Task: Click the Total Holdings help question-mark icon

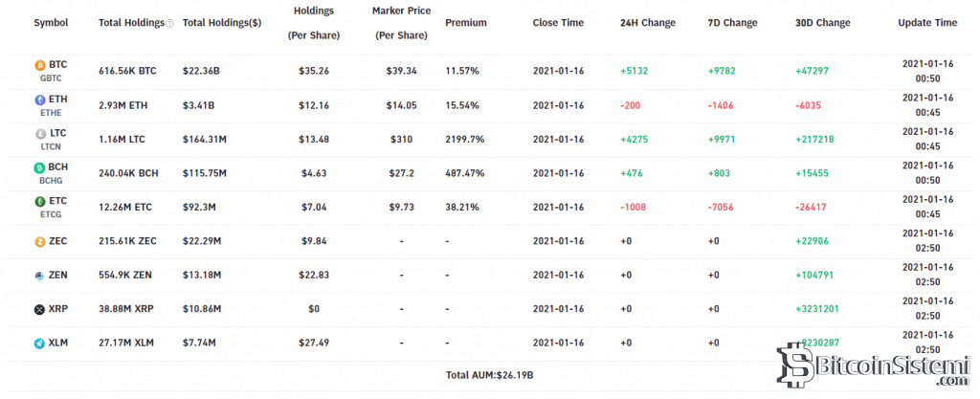Action: click(x=169, y=23)
